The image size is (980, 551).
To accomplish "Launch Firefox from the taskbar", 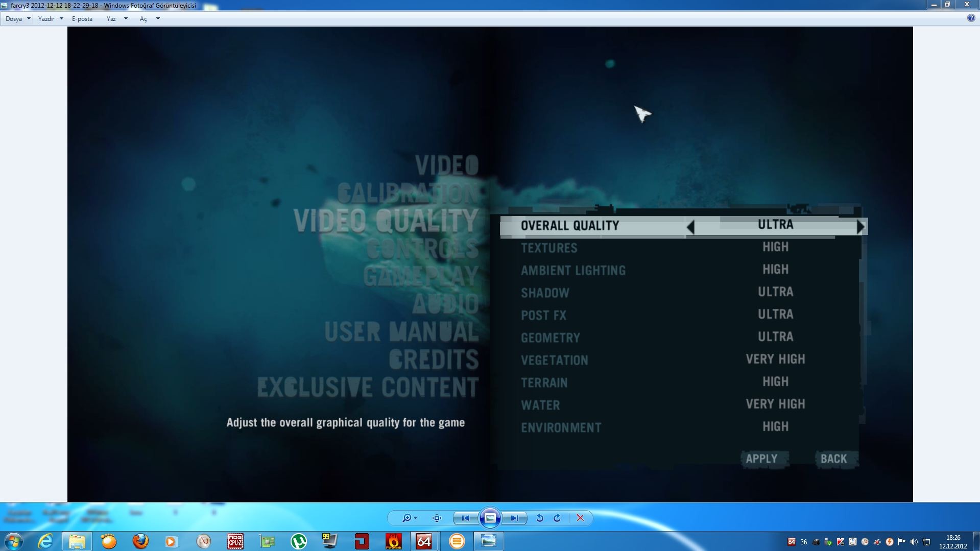I will click(x=140, y=541).
